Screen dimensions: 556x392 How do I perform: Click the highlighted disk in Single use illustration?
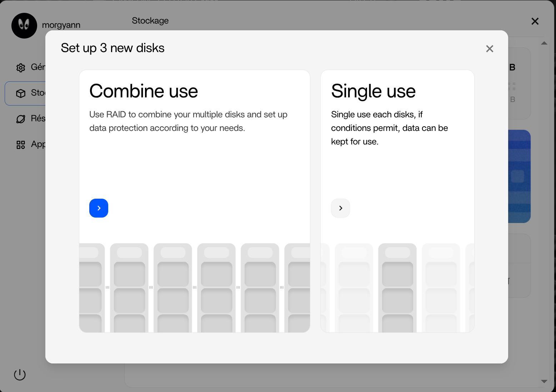click(x=397, y=287)
